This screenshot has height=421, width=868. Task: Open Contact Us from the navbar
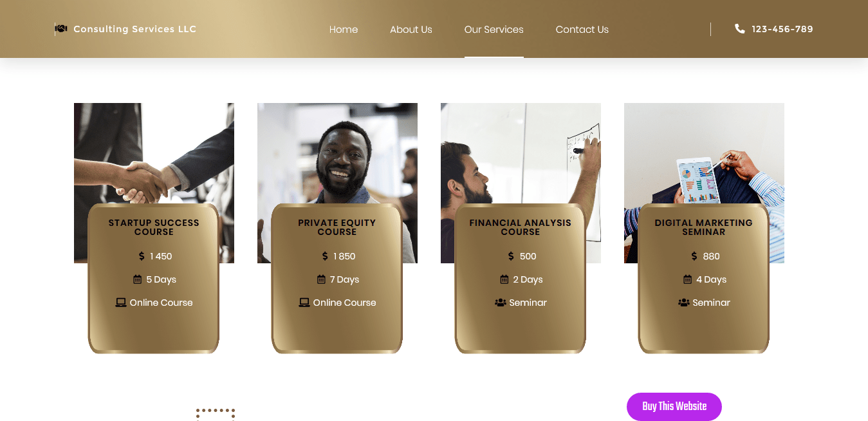coord(582,30)
